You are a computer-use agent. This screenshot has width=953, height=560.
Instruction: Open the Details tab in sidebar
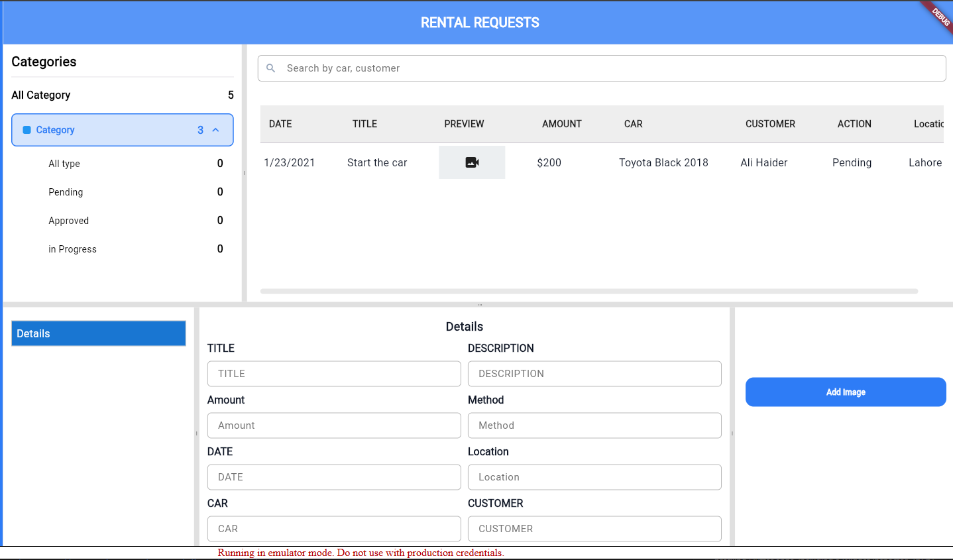98,333
